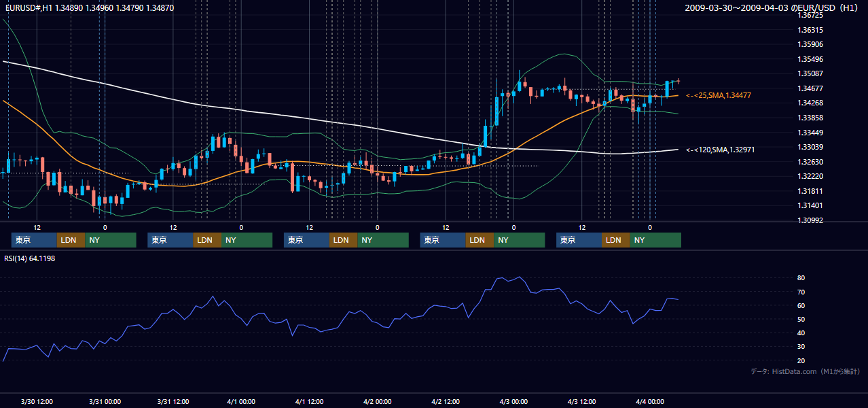Click the 1.34677 price axis label
The image size is (868, 408).
click(x=810, y=88)
